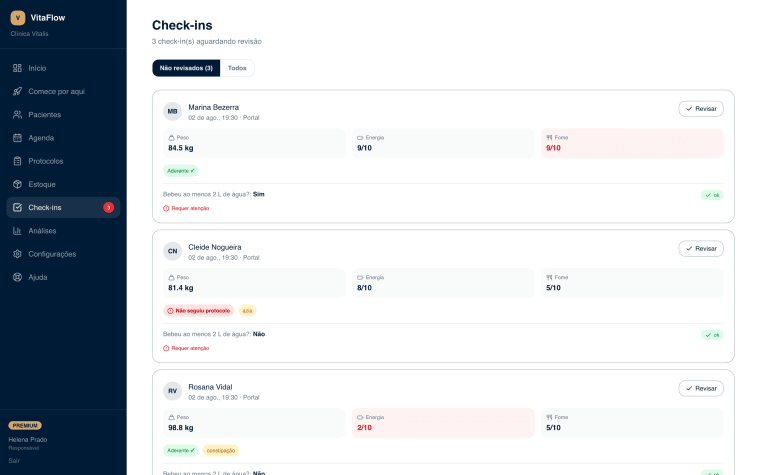The image size is (760, 475).
Task: Click the Marina Bezerra name
Action: pos(214,108)
